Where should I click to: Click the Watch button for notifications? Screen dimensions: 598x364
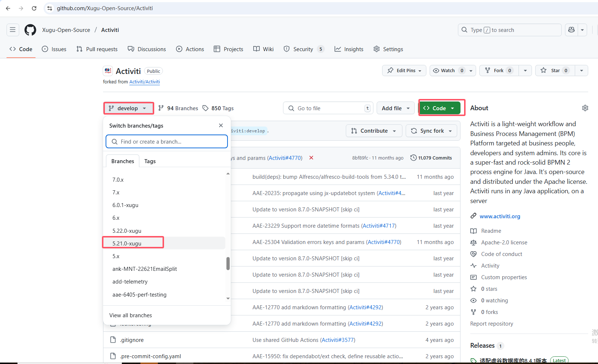pyautogui.click(x=444, y=70)
